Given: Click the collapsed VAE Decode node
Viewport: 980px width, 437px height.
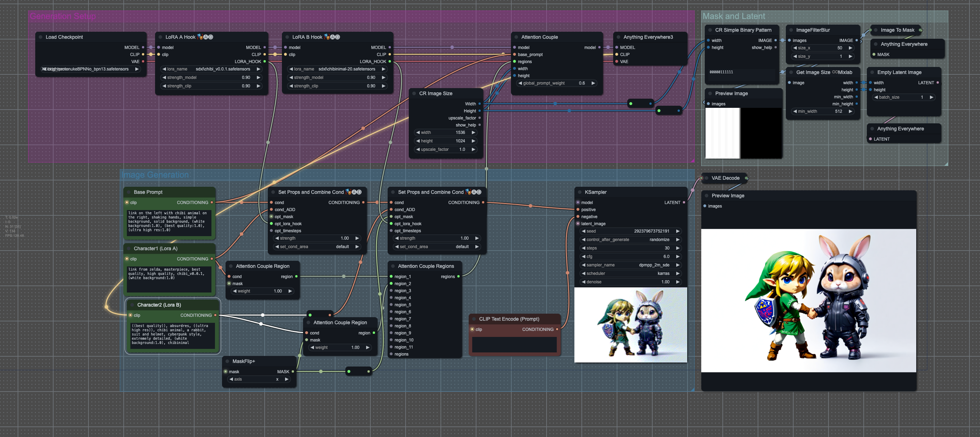Looking at the screenshot, I should tap(725, 178).
